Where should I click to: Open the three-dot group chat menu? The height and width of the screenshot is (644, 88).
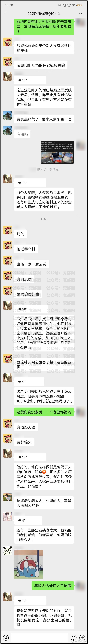coord(81,13)
